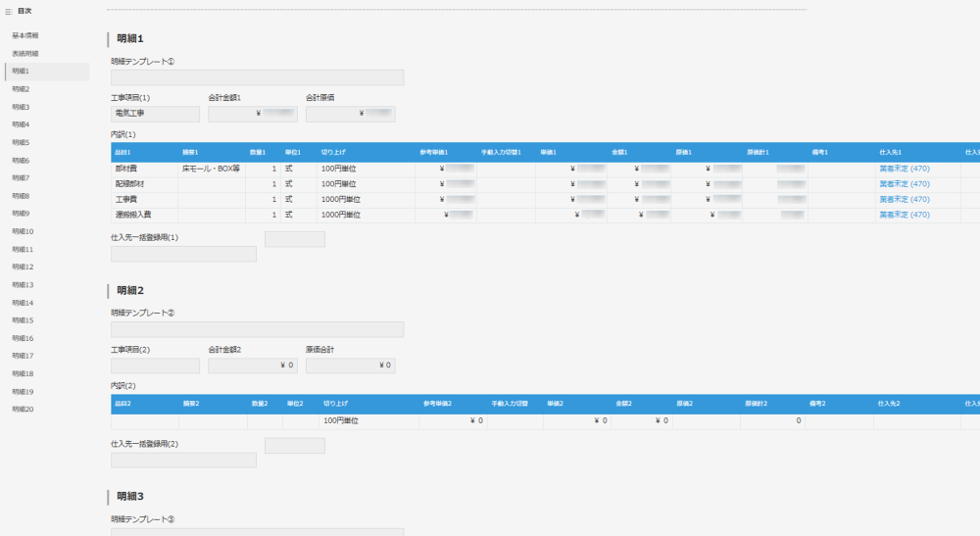
Task: Open 業者未定 (470) link in 配線部材 row
Action: point(905,183)
